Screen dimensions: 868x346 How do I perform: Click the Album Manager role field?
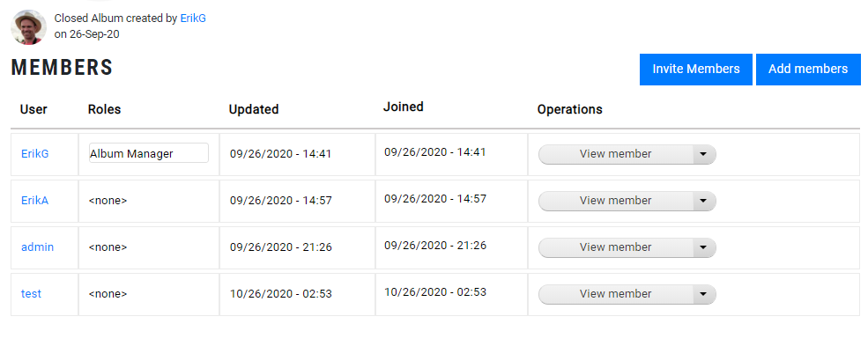[x=149, y=153]
